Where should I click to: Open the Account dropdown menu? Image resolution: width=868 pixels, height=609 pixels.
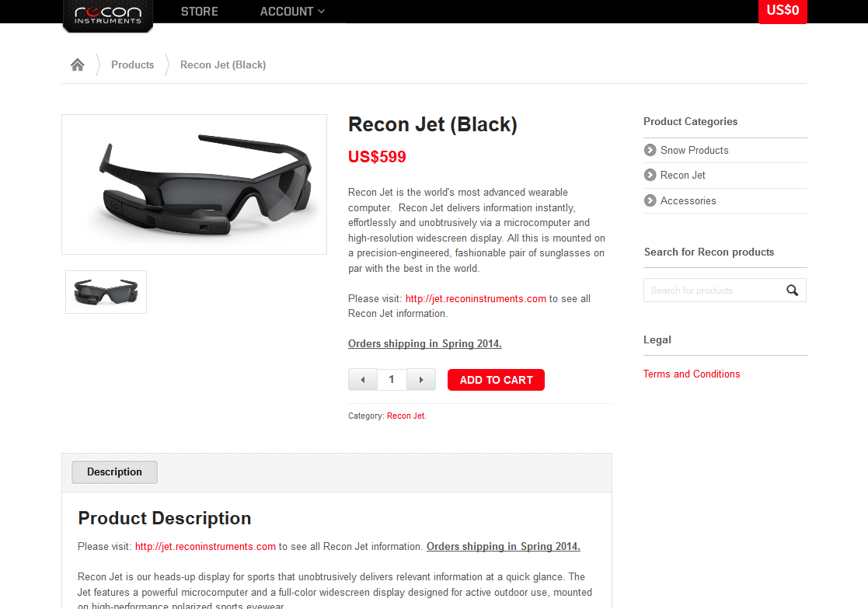(292, 12)
